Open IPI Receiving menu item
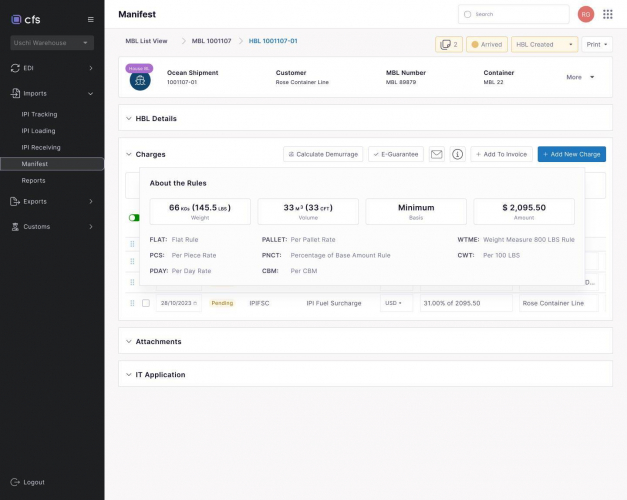 pyautogui.click(x=41, y=147)
